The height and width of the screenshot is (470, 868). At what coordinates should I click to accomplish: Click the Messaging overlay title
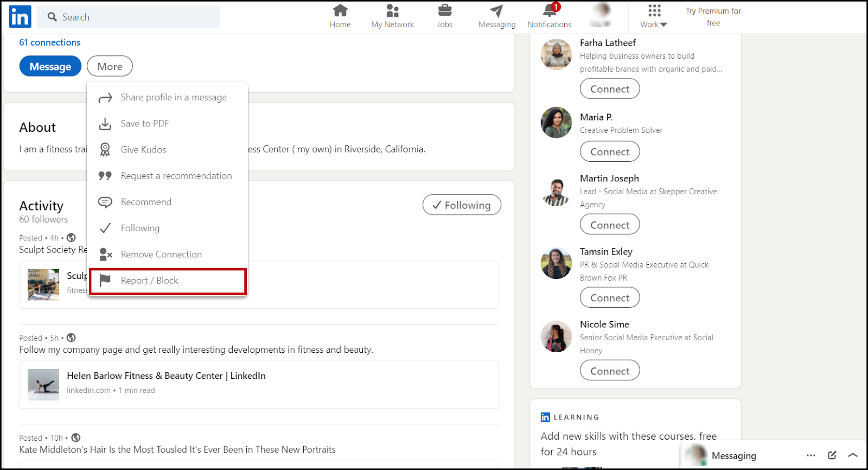pos(733,455)
